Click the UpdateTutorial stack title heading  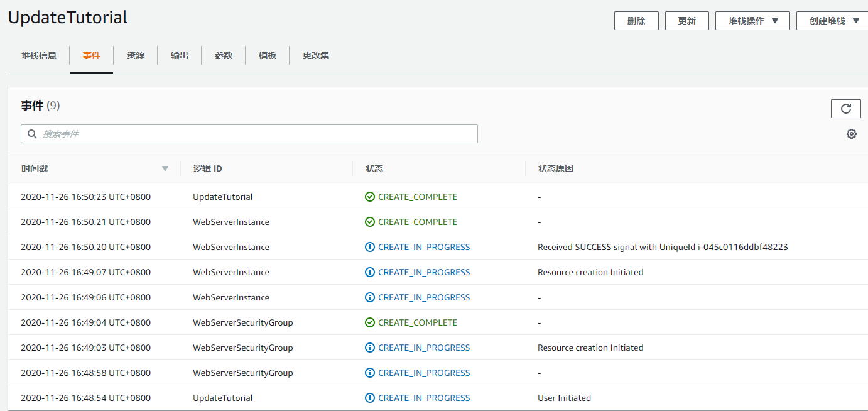tap(68, 18)
